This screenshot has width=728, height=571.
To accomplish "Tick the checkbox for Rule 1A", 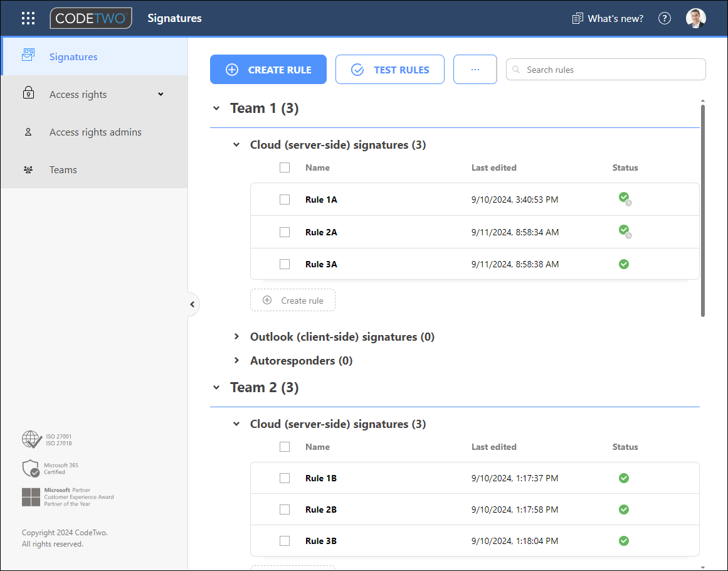I will pos(285,200).
